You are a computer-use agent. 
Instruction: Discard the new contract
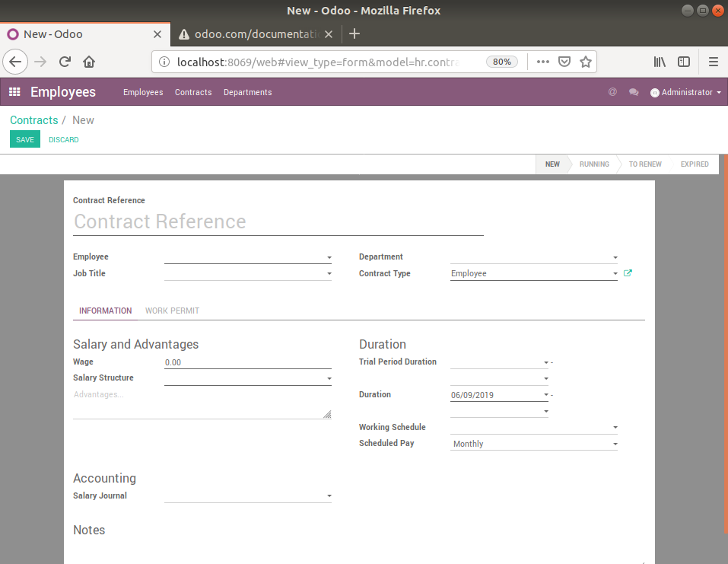[x=63, y=139]
